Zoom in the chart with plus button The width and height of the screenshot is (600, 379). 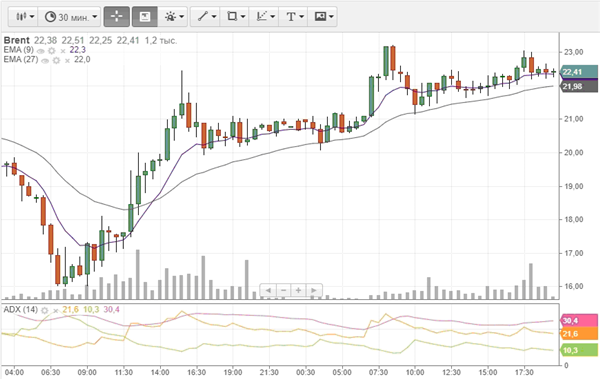(298, 290)
